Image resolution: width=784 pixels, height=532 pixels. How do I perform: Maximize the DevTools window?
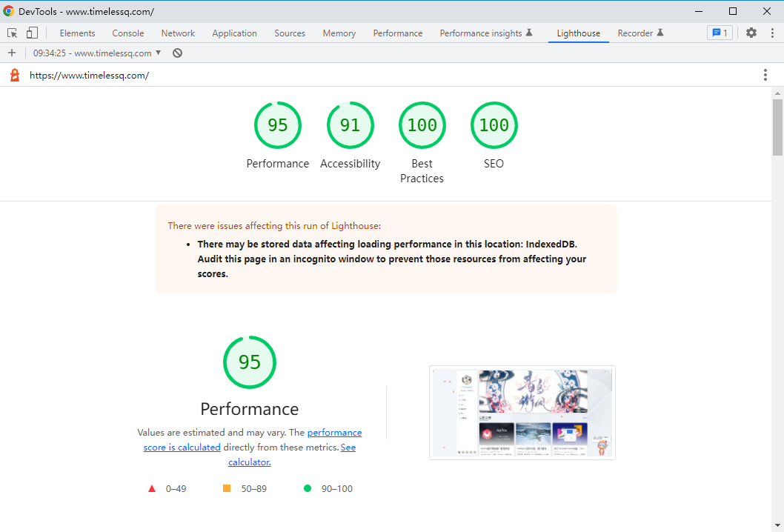[x=733, y=11]
